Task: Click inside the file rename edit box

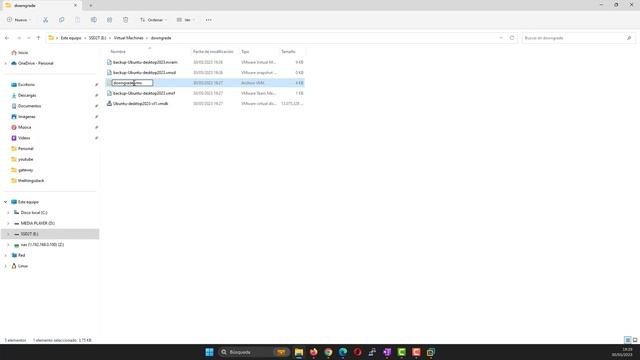Action: click(132, 83)
